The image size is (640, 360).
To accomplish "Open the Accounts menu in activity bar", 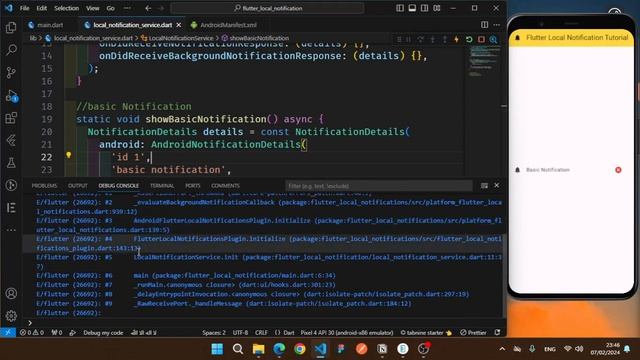I will click(x=11, y=293).
